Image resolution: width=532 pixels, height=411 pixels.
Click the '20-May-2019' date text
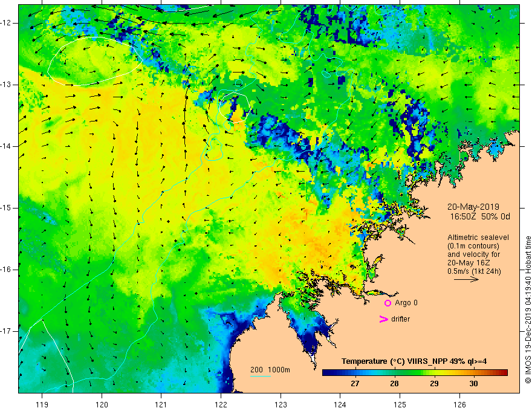click(473, 207)
